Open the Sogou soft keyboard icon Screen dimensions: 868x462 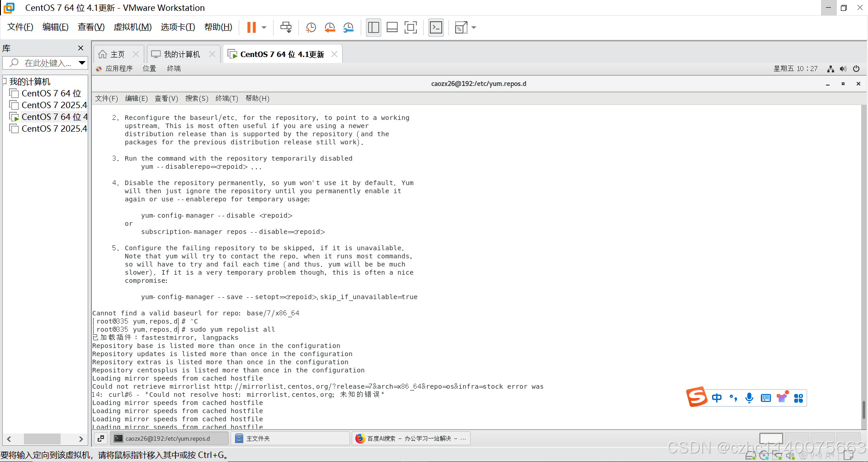click(766, 398)
